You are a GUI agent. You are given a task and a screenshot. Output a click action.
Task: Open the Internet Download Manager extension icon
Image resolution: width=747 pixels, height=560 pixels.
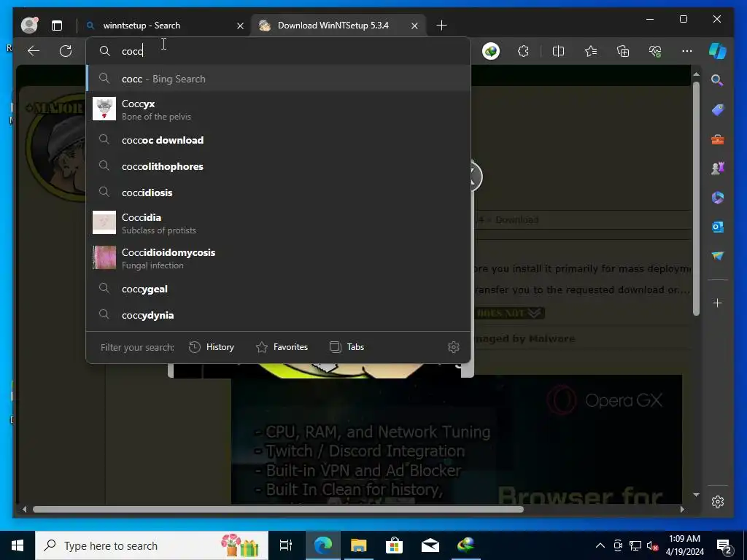click(491, 51)
